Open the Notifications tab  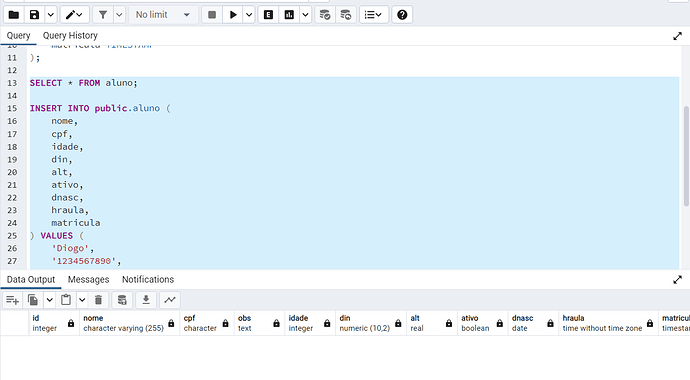[x=148, y=280]
